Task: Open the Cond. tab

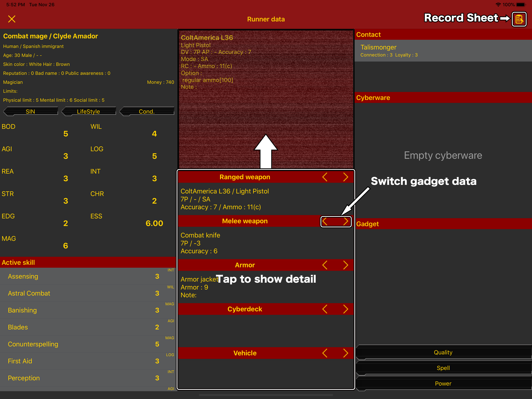Action: click(147, 111)
